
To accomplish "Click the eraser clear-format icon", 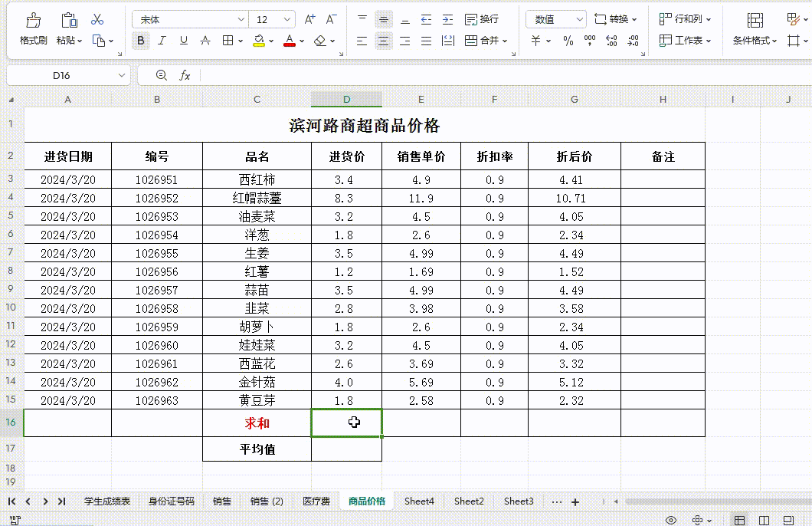I will [x=320, y=41].
